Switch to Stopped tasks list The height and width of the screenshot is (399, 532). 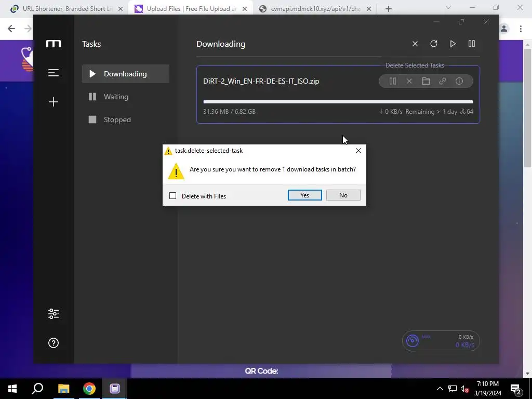pyautogui.click(x=126, y=119)
